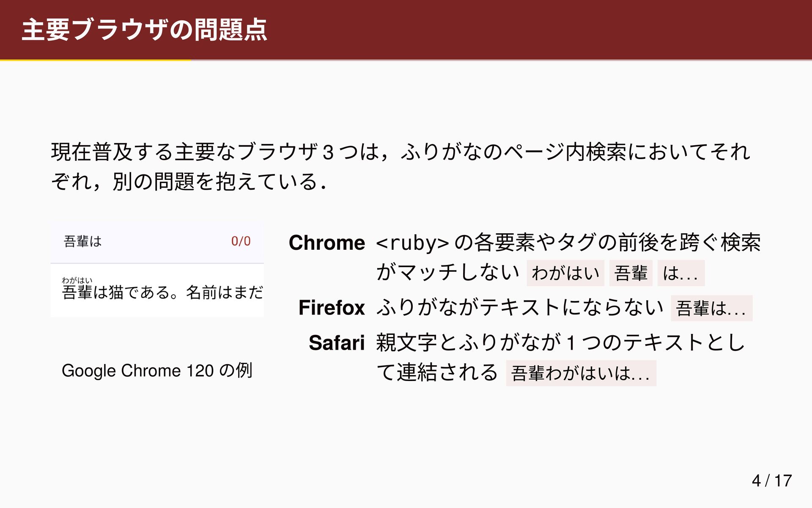Click the dark red header bar
Screen dimensions: 812x508
(x=406, y=30)
